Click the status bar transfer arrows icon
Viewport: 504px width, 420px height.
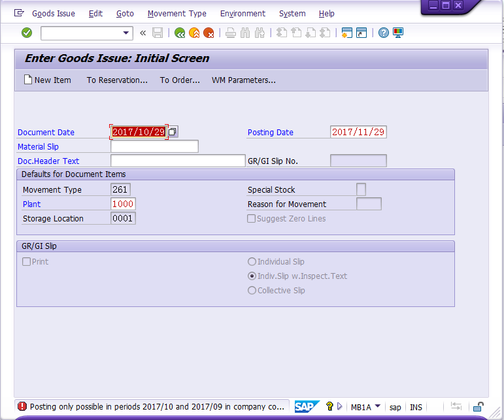pos(456,406)
